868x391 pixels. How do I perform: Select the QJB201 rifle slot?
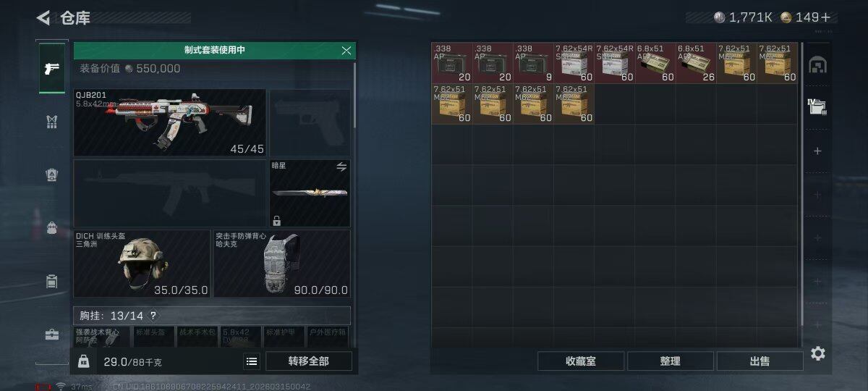click(x=170, y=122)
